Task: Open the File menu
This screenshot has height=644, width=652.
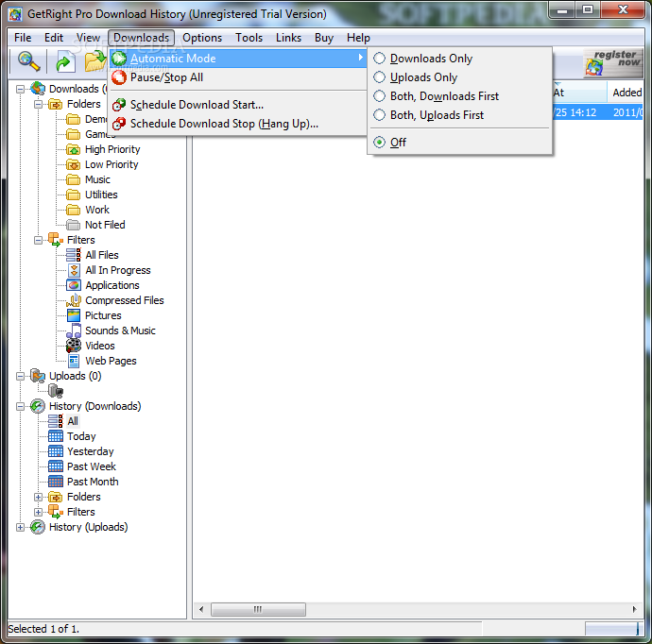Action: click(23, 38)
